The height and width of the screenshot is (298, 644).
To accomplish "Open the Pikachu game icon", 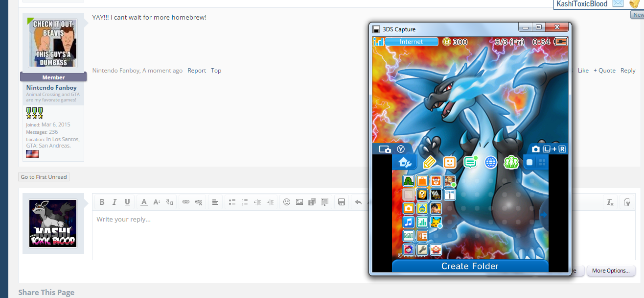I will pyautogui.click(x=436, y=222).
